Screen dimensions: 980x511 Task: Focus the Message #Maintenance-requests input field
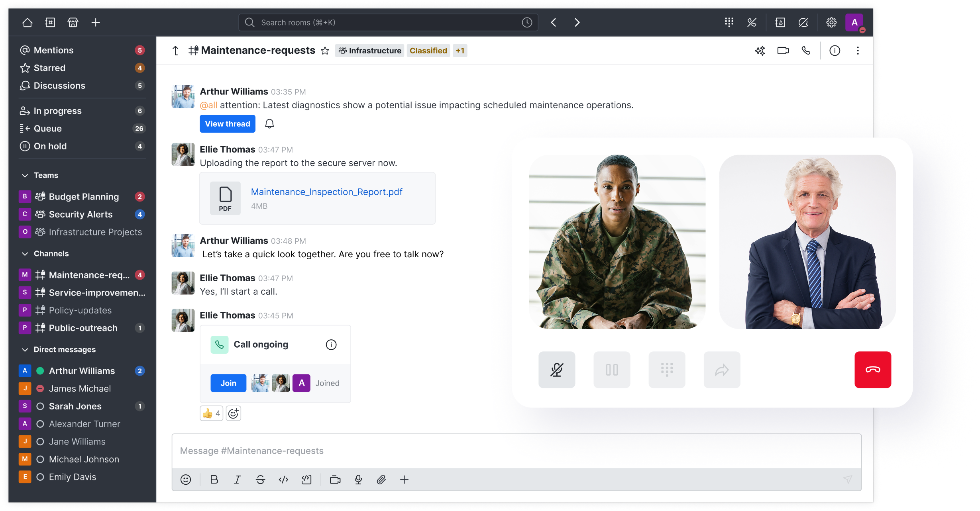point(516,451)
